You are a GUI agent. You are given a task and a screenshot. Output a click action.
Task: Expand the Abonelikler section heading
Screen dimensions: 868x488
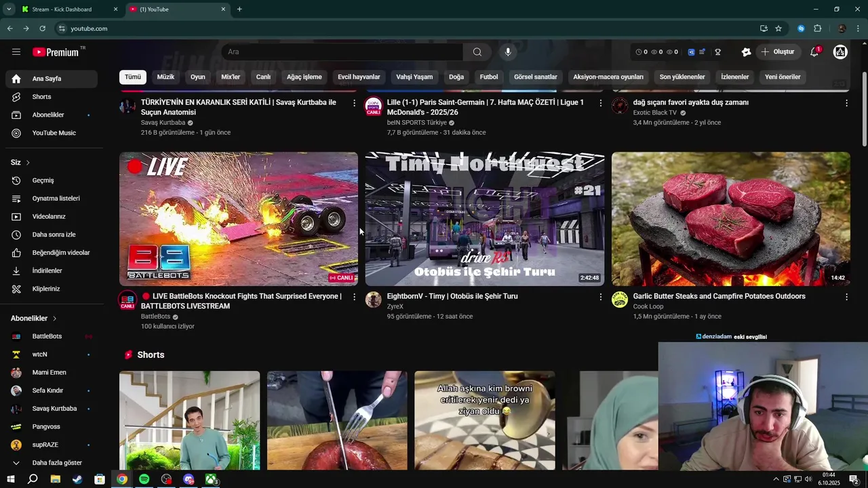point(34,319)
